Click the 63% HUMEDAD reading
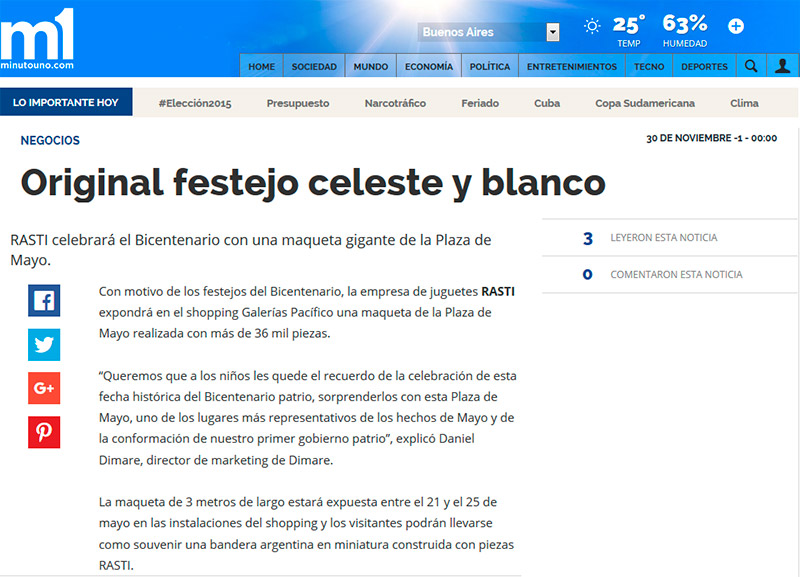Viewport: 800px width, 577px height. coord(685,31)
